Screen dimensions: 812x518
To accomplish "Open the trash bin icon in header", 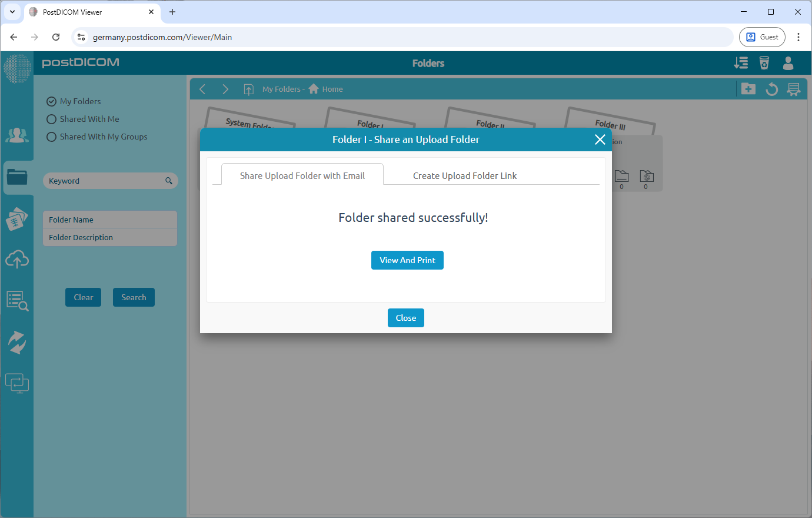I will click(764, 63).
